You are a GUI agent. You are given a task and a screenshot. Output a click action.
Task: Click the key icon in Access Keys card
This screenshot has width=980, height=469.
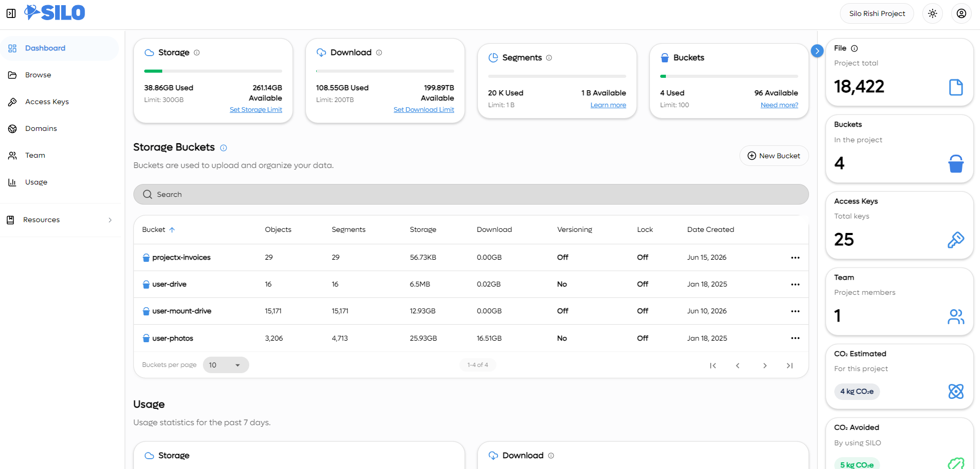[956, 240]
